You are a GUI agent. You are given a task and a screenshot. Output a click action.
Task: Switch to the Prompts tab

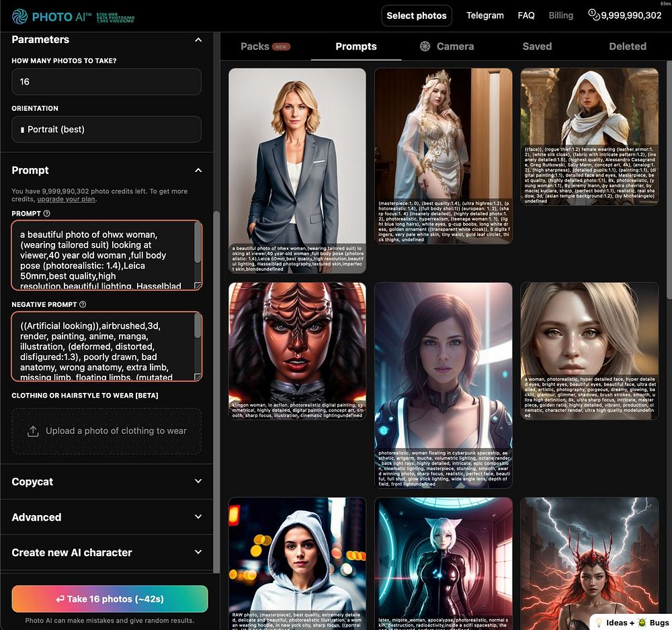(x=355, y=46)
